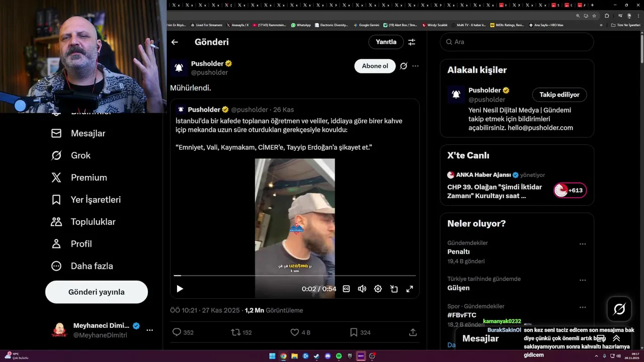
Task: Open Google Gemini bookmark
Action: coord(366,25)
